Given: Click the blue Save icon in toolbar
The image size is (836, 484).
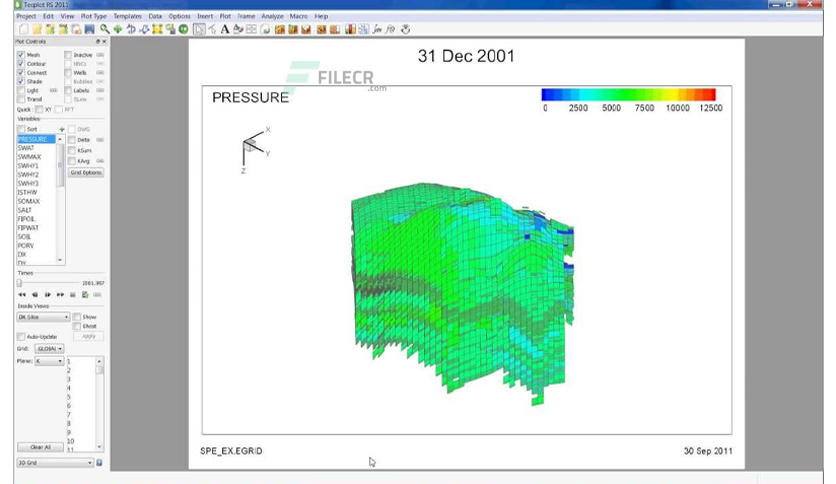Looking at the screenshot, I should pos(90,29).
